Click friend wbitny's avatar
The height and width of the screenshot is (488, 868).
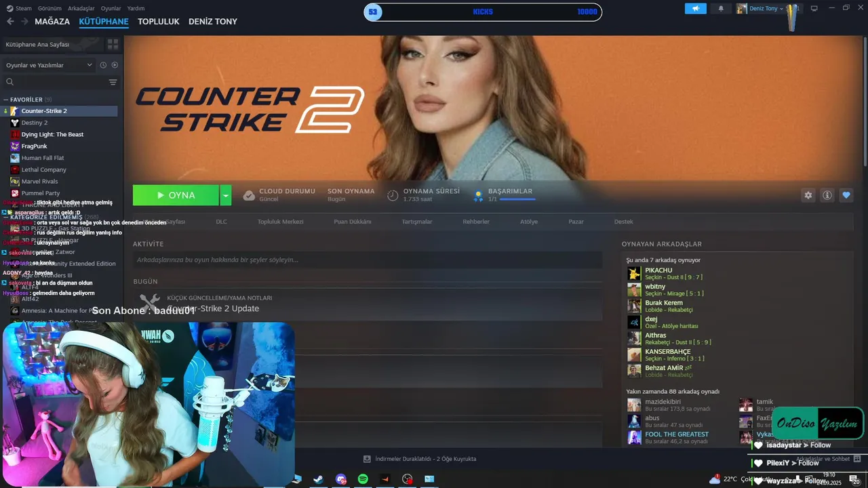point(634,289)
